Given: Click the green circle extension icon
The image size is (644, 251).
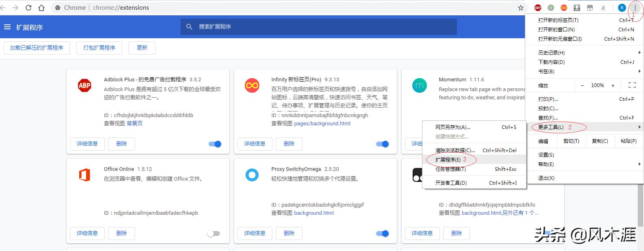Looking at the screenshot, I should click(x=551, y=8).
